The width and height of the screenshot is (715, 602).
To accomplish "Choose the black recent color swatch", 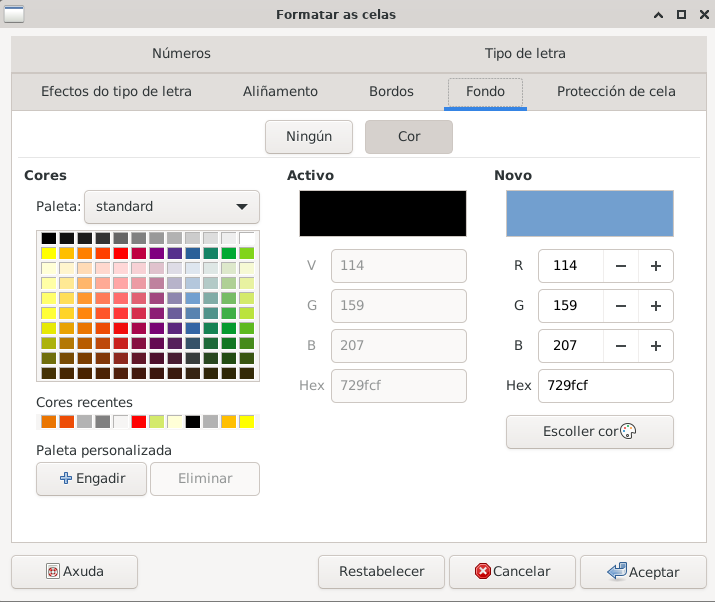I will pyautogui.click(x=193, y=422).
